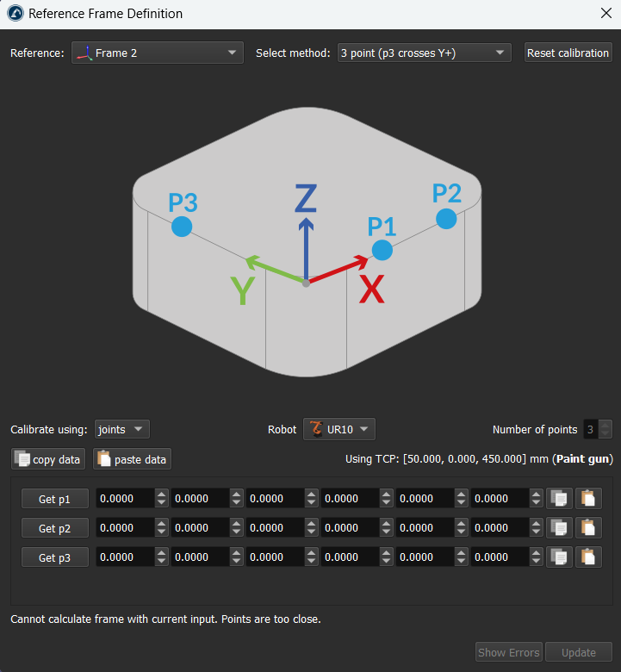This screenshot has height=672, width=621.
Task: Copy the p3 row values icon
Action: [x=560, y=557]
